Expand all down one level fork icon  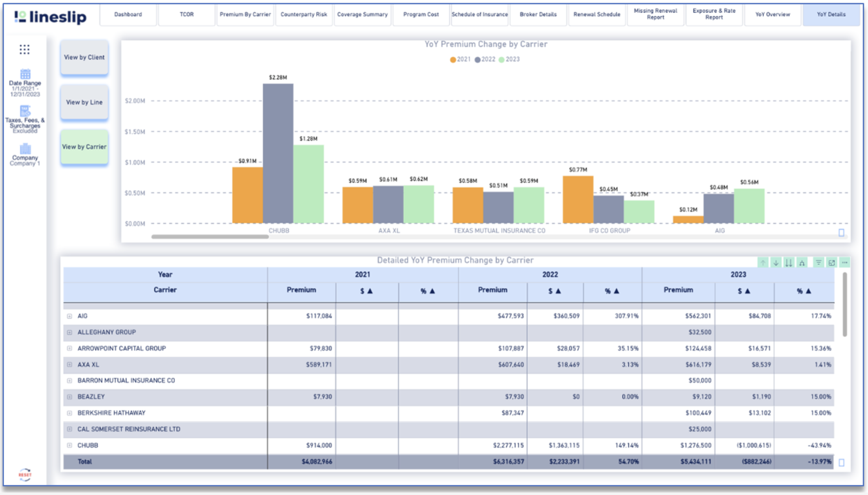click(x=802, y=263)
